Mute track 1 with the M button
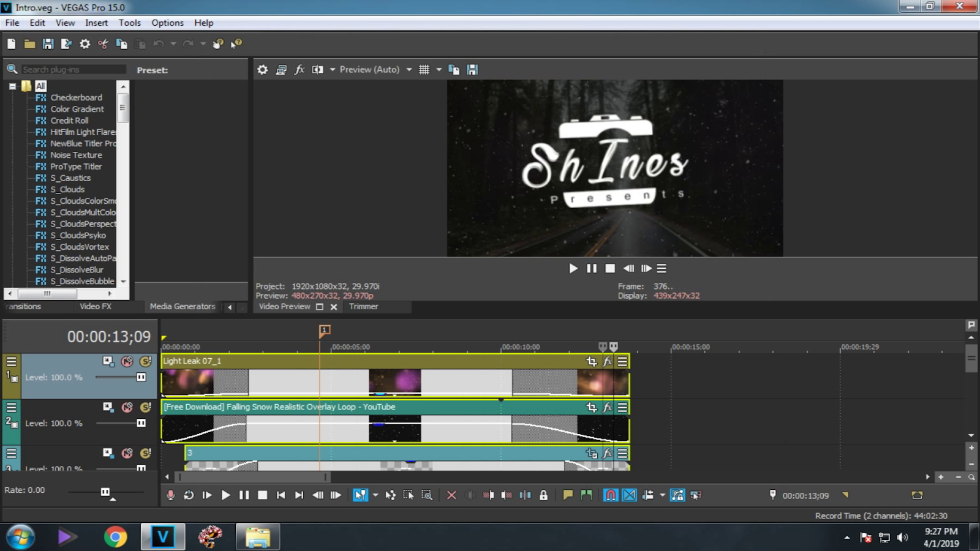The image size is (980, 551). pyautogui.click(x=127, y=361)
